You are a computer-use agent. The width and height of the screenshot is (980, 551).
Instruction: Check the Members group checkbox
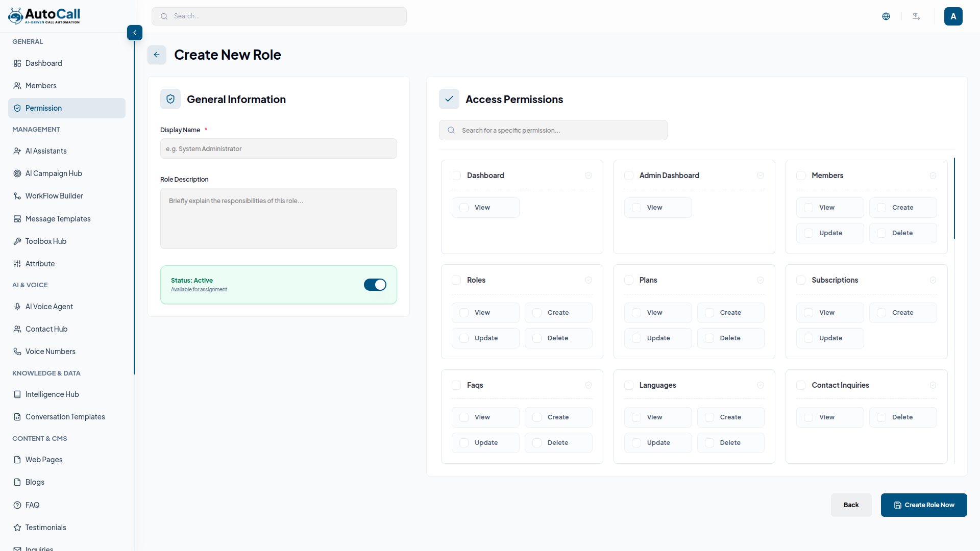(x=801, y=176)
